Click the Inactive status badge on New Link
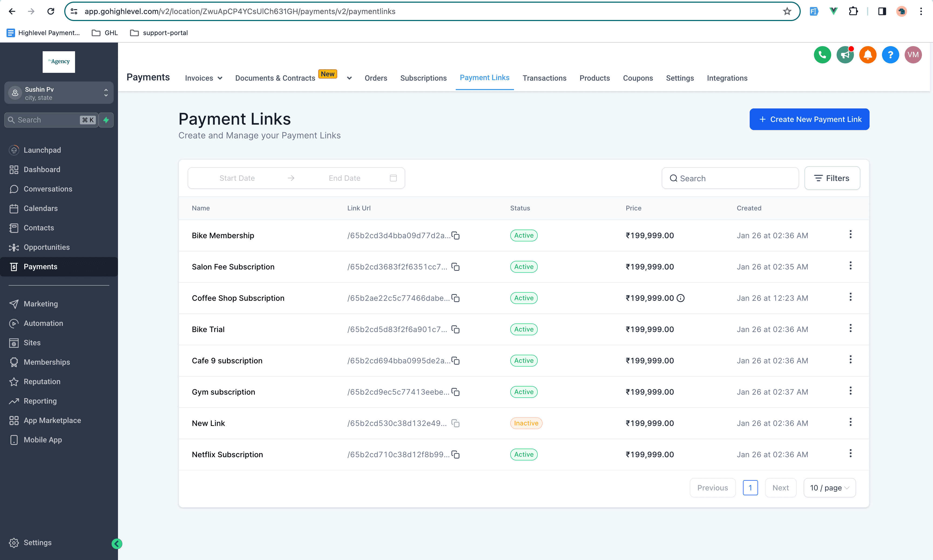 [526, 424]
